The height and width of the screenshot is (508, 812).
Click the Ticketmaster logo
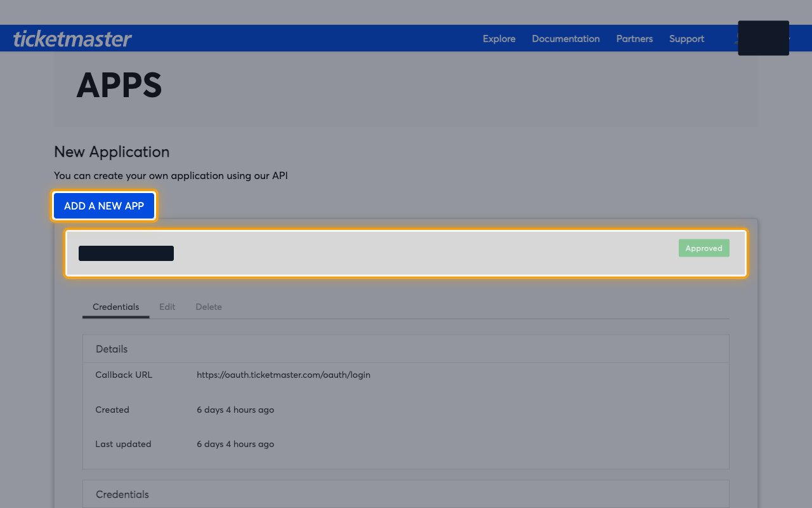coord(72,39)
